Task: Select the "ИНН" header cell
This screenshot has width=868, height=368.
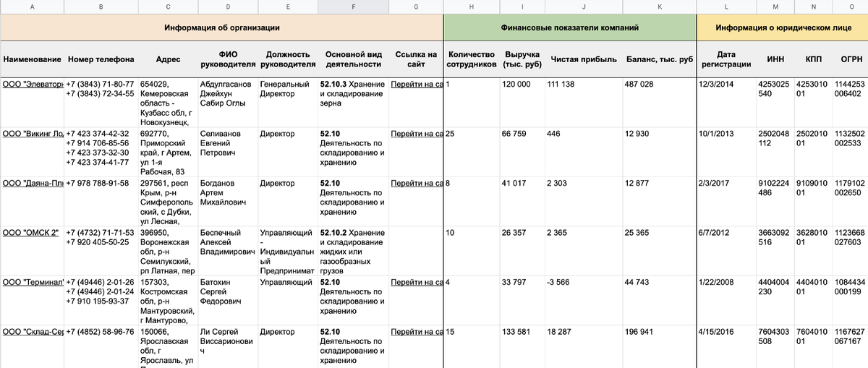Action: (x=776, y=59)
